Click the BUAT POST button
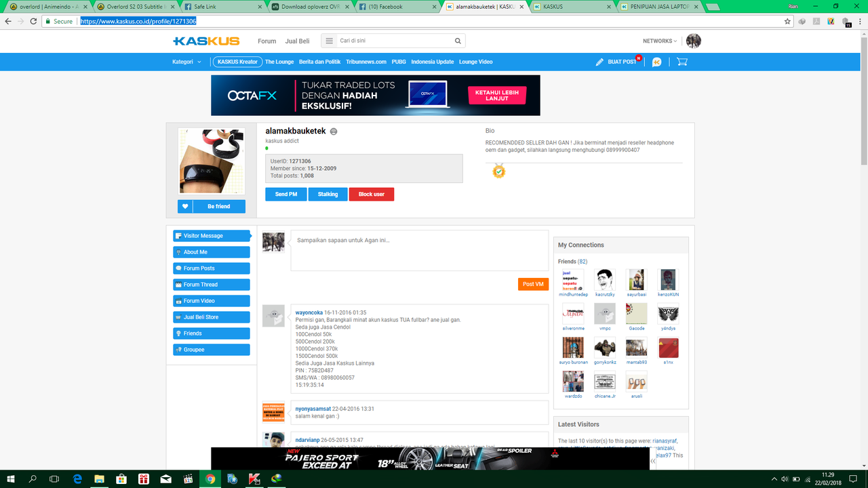Image resolution: width=868 pixels, height=488 pixels. (616, 62)
